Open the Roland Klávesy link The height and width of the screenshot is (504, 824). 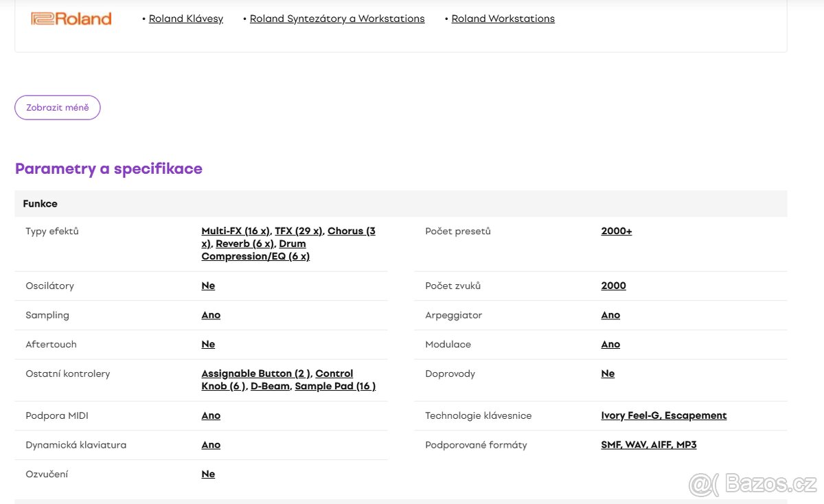(185, 19)
